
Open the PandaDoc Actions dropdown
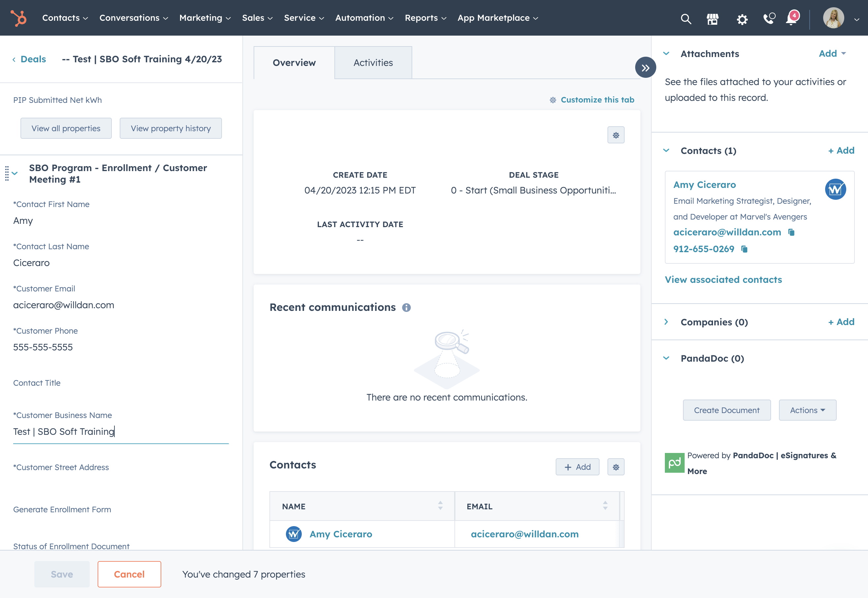[807, 410]
